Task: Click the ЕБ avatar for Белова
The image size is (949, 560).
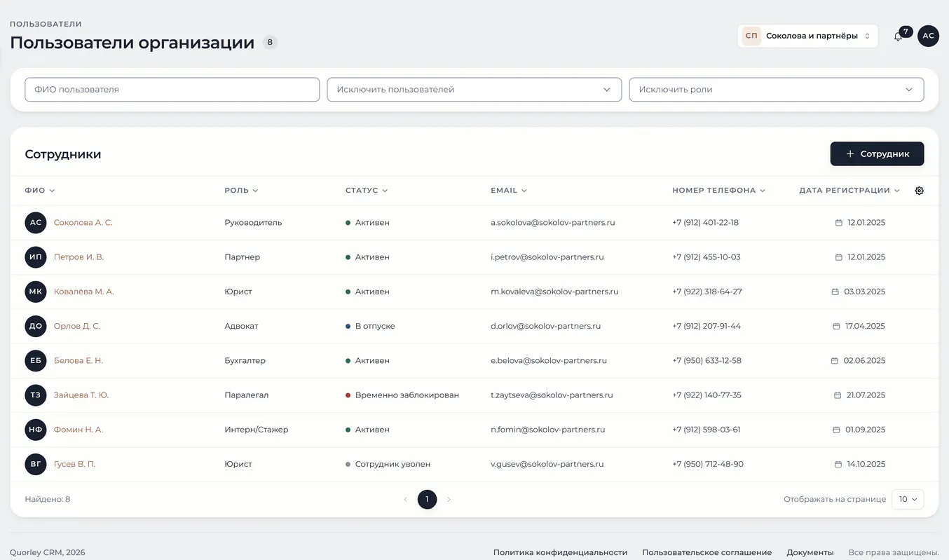Action: point(36,361)
